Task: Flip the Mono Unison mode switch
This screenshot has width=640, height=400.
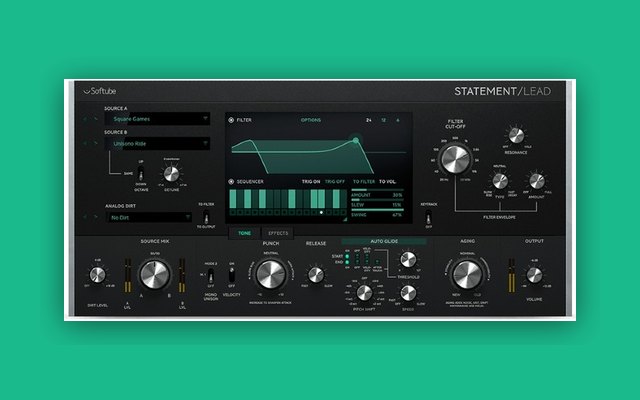Action: (x=211, y=276)
